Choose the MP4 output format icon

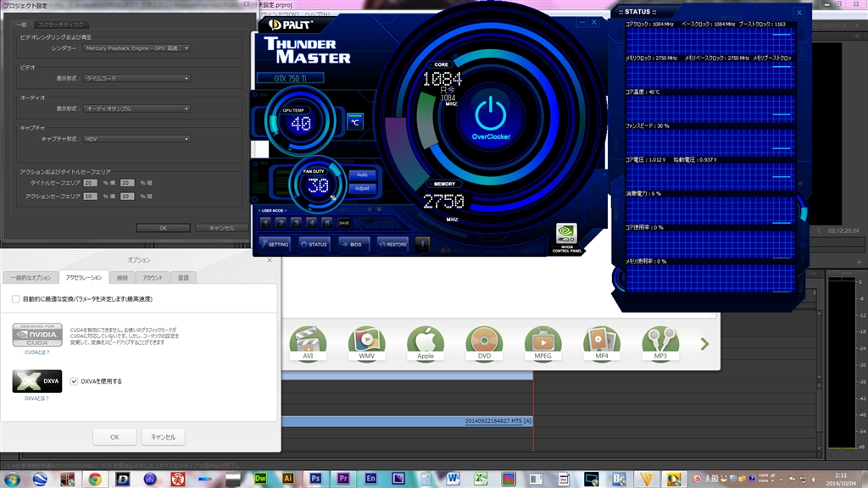coord(602,344)
